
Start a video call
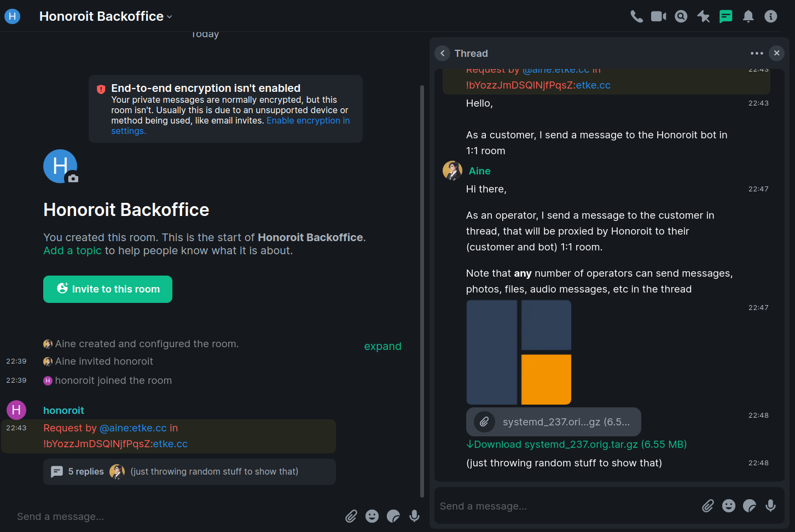coord(658,16)
